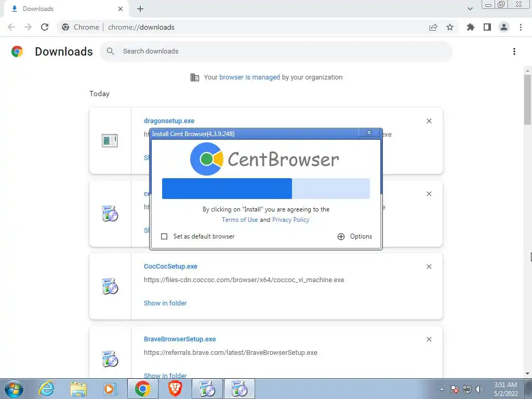Show BraveBrowserSetup.exe in folder
This screenshot has height=399, width=532.
click(x=165, y=376)
